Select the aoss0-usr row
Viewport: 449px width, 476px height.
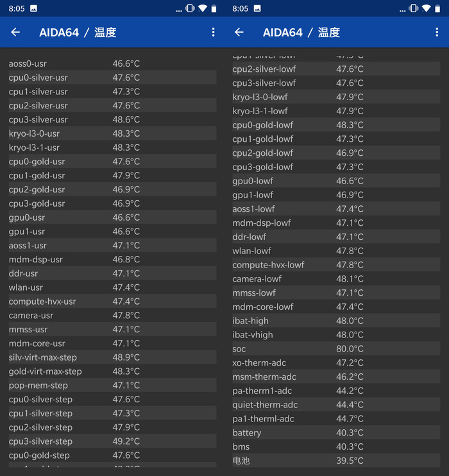point(112,64)
